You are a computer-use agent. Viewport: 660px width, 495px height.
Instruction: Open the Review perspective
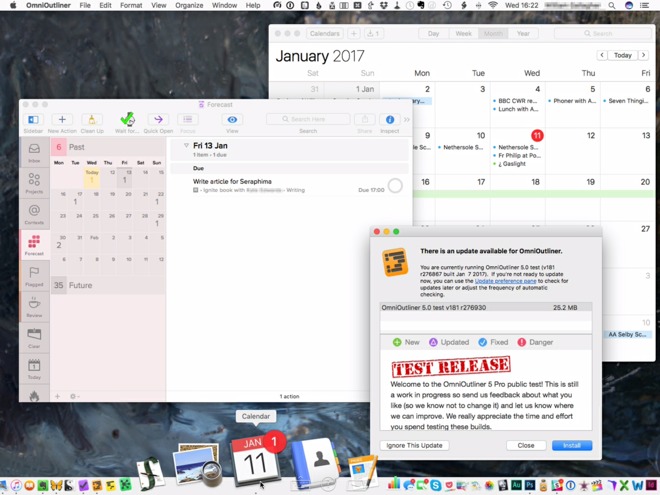pyautogui.click(x=34, y=307)
